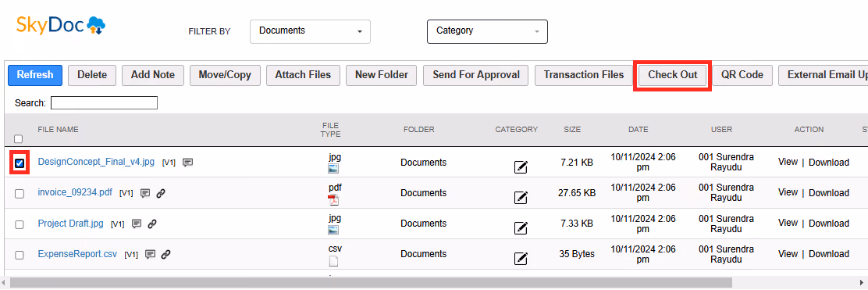Click csv file type icon for ExpenseReport.csv
This screenshot has height=290, width=868.
pos(333,261)
